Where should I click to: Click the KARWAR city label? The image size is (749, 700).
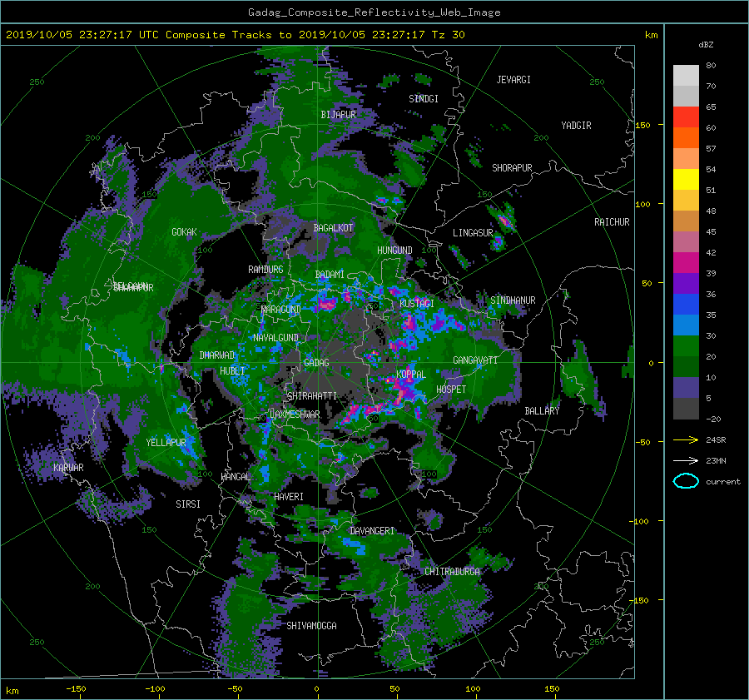68,468
